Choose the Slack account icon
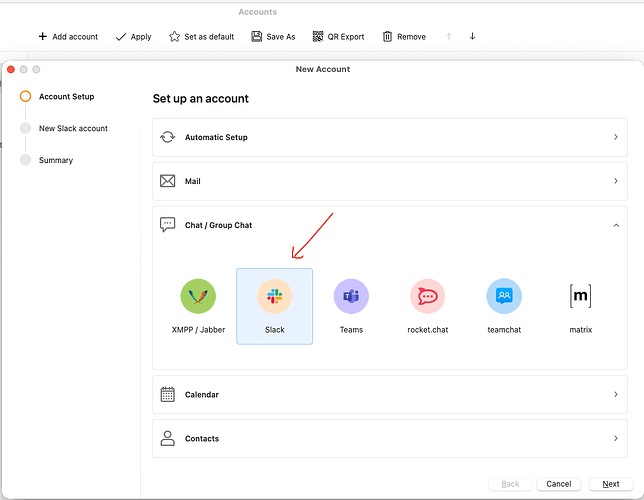Screen dimensions: 644x500 pos(274,296)
